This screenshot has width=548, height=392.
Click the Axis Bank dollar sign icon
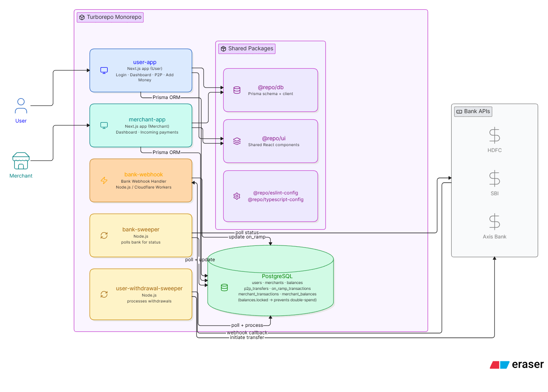(x=495, y=222)
